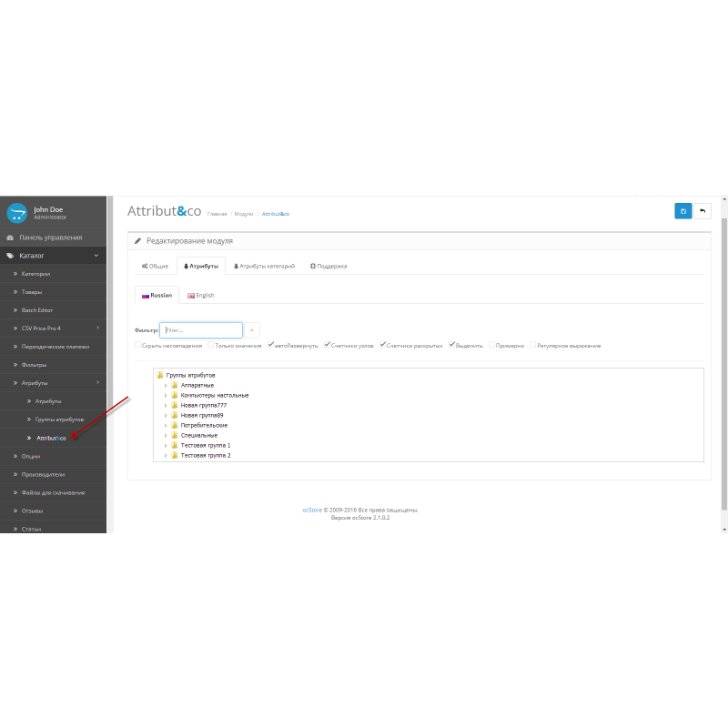Switch to the Атрибуты категорий tab
Image resolution: width=728 pixels, height=728 pixels.
265,266
